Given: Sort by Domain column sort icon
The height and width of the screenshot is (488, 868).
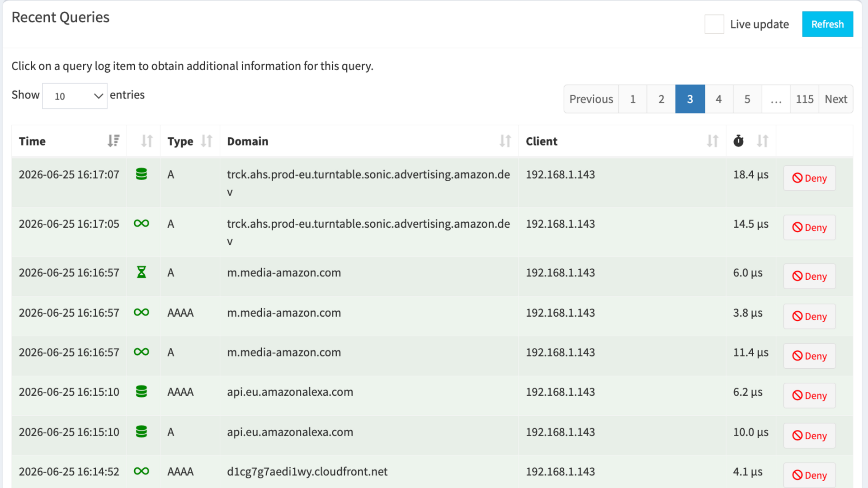Looking at the screenshot, I should (505, 141).
